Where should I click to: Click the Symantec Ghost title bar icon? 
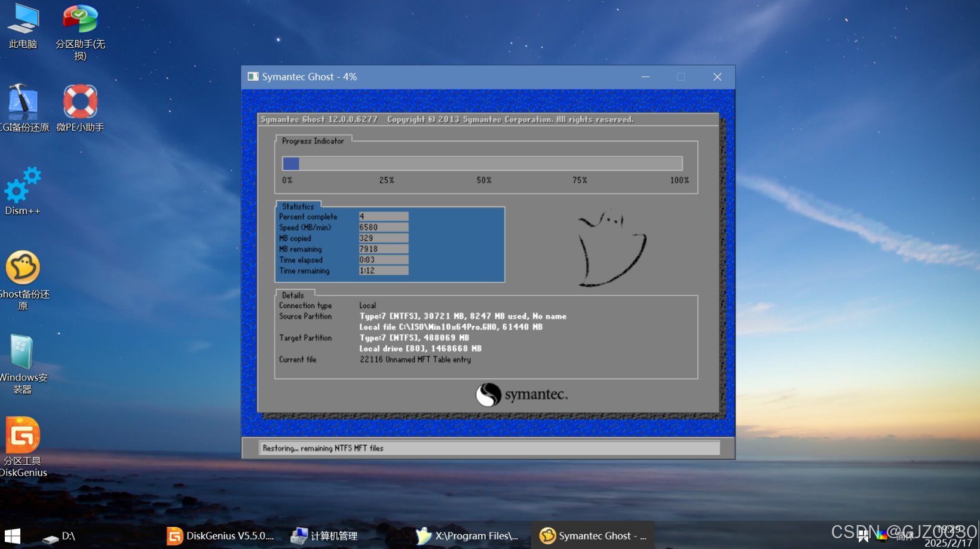click(253, 76)
